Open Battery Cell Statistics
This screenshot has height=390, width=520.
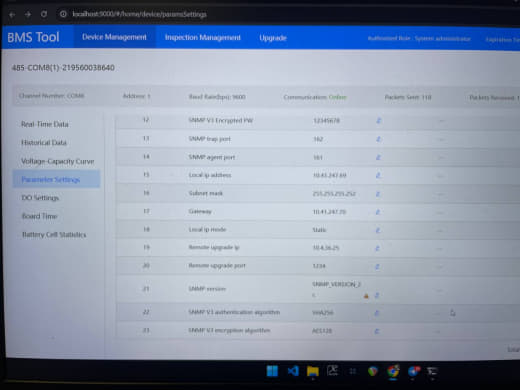coord(54,235)
